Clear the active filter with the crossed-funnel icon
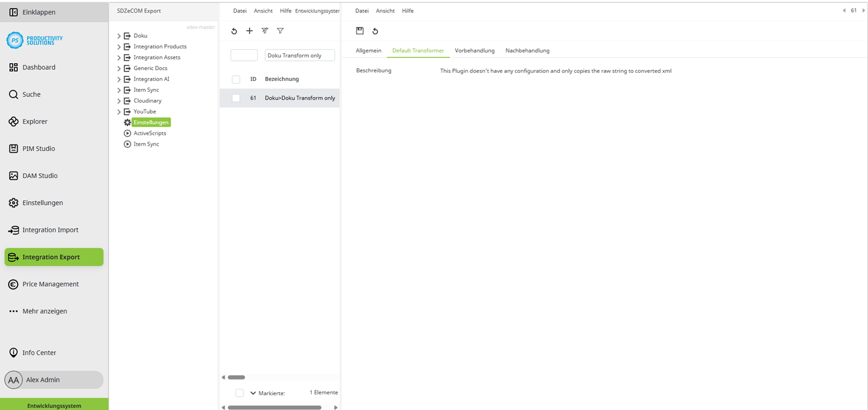This screenshot has width=868, height=410. click(x=265, y=31)
